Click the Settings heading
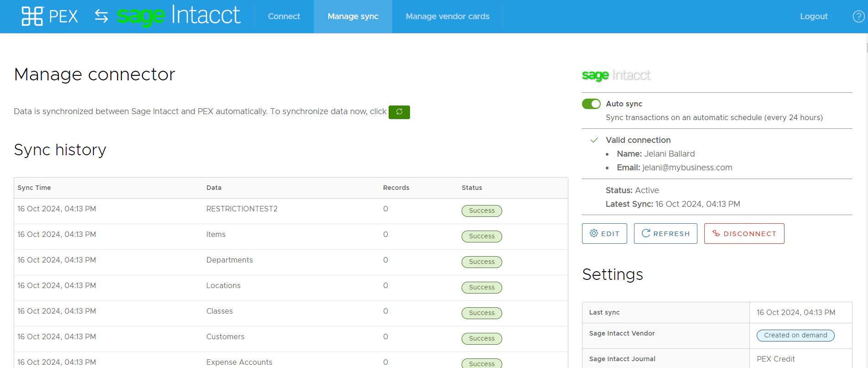The image size is (868, 368). point(613,274)
